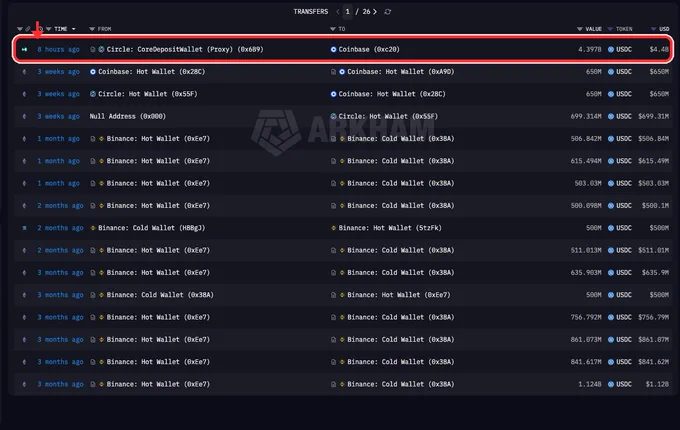The image size is (680, 430).
Task: Open Circle: Hot Wallet (0x55F) sender entity
Action: [147, 94]
